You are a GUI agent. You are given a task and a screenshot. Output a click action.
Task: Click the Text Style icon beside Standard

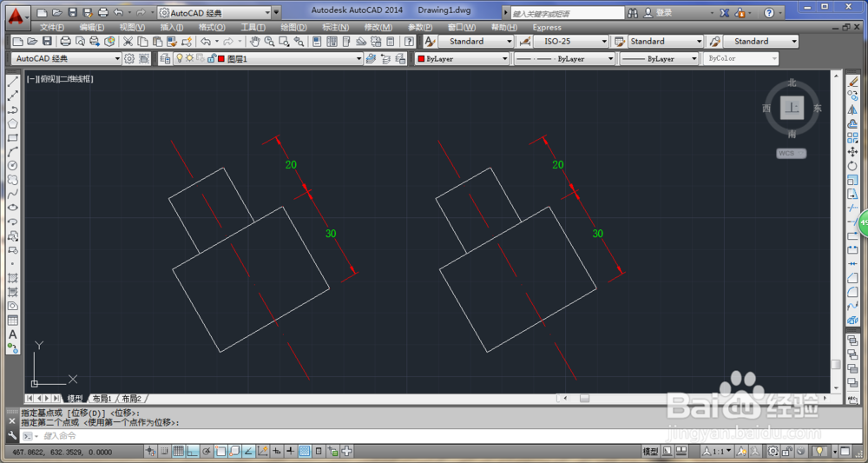[431, 41]
